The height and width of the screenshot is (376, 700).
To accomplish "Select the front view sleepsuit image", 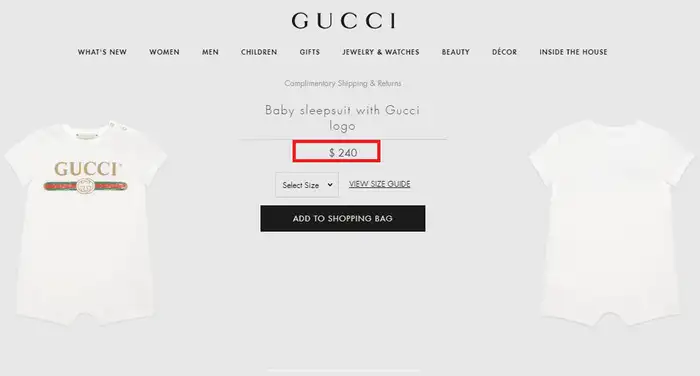I will [85, 223].
